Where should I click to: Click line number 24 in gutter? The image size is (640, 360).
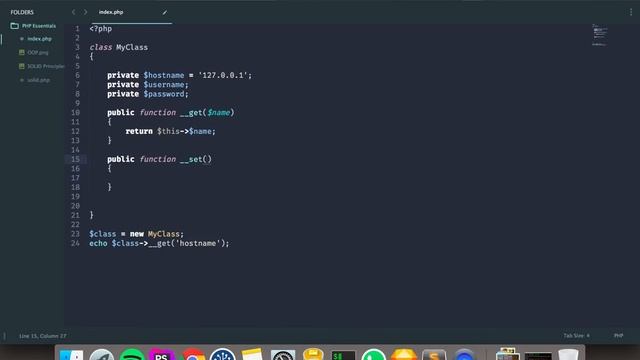76,243
